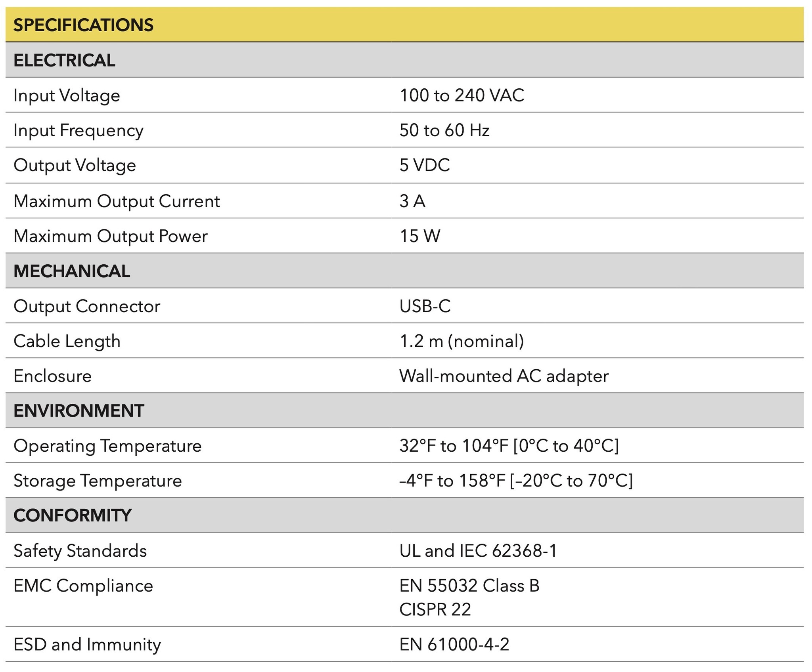Select the Output Voltage label
Viewport: 812px width, 672px height.
tap(75, 165)
